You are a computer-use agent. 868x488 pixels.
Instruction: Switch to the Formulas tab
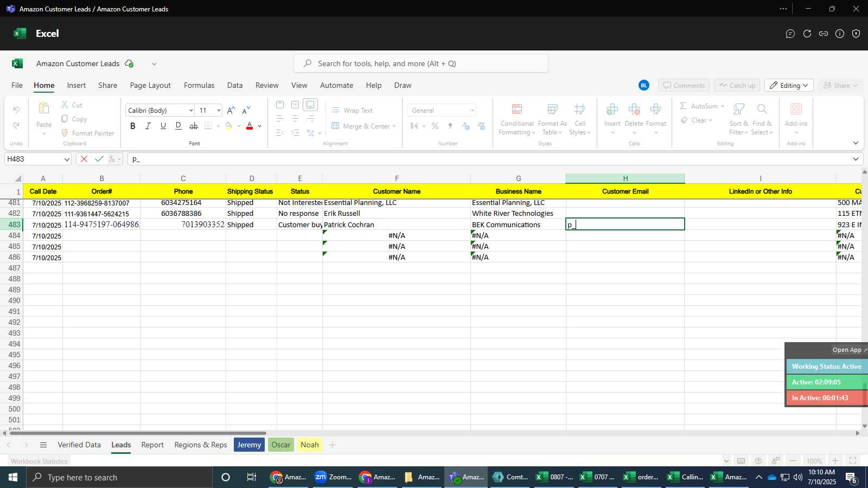199,85
